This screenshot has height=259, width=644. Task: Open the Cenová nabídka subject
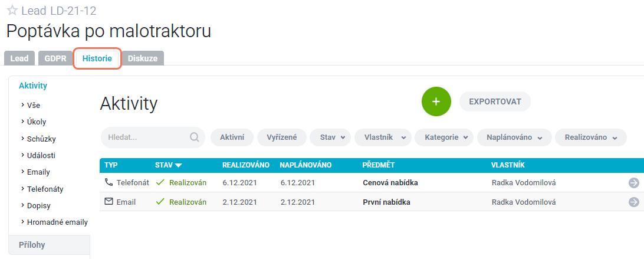pyautogui.click(x=390, y=182)
